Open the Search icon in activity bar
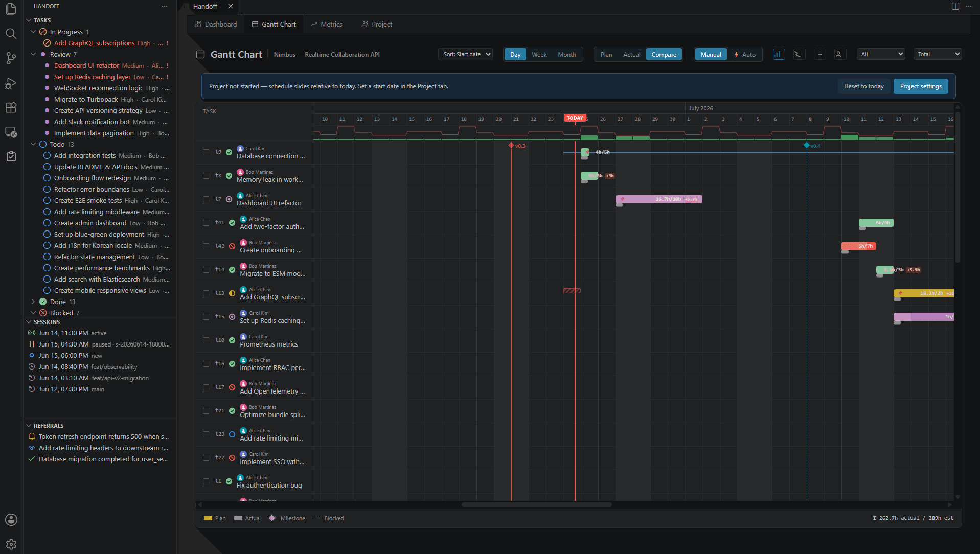Screen dimensions: 980x554 pyautogui.click(x=11, y=34)
